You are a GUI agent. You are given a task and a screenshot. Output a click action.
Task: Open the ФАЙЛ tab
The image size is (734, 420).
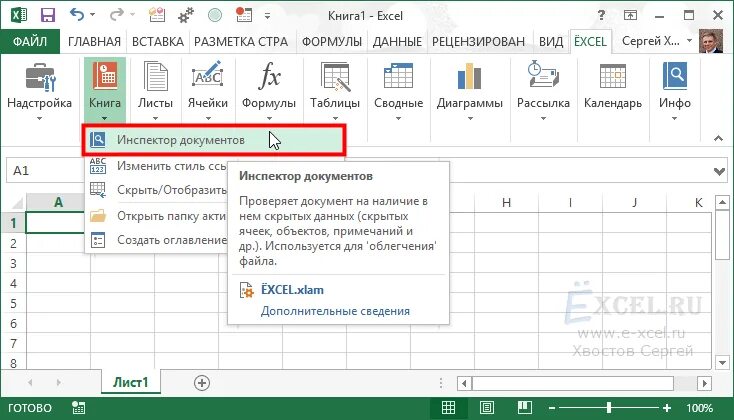tap(30, 42)
